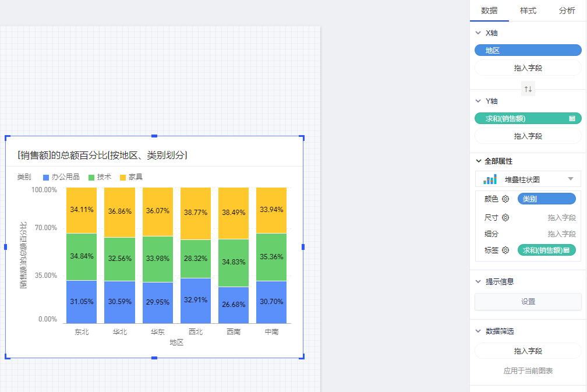
Task: Click the 设置 button under 提示信息
Action: pos(528,302)
